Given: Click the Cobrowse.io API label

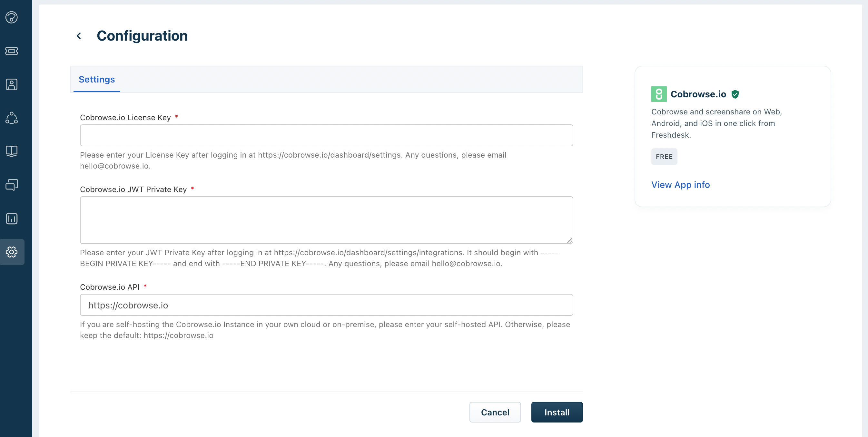Looking at the screenshot, I should (x=110, y=287).
